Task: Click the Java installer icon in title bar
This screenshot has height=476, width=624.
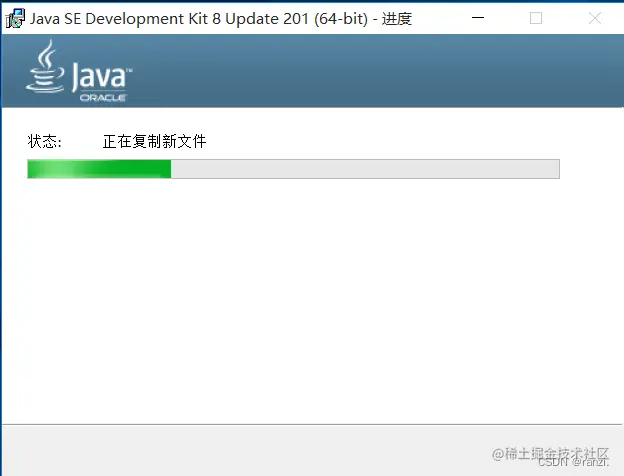Action: tap(15, 19)
